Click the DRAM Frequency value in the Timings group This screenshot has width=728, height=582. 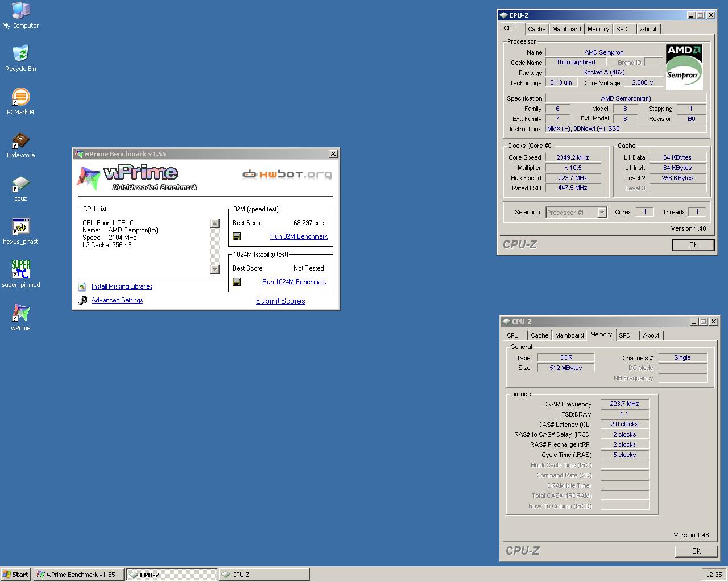coord(624,404)
